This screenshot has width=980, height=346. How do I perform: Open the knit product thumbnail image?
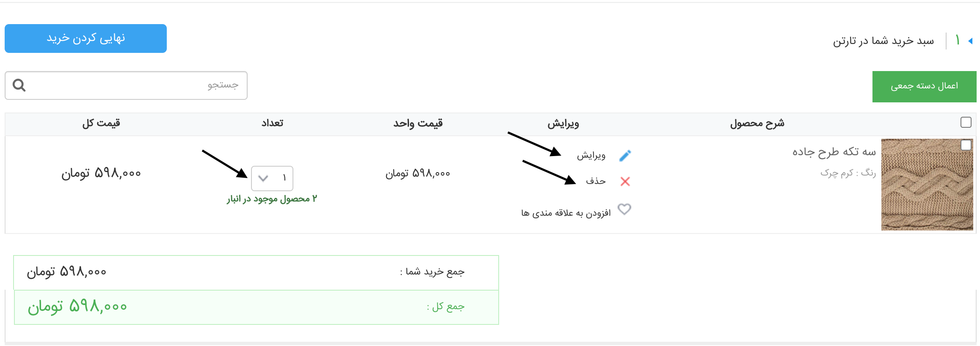pyautogui.click(x=927, y=185)
